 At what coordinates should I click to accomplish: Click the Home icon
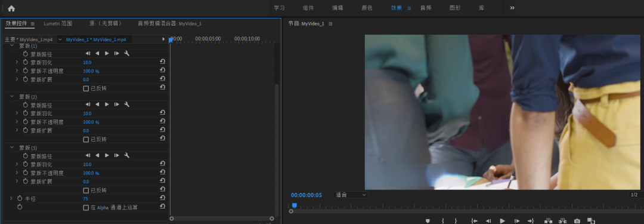11,8
